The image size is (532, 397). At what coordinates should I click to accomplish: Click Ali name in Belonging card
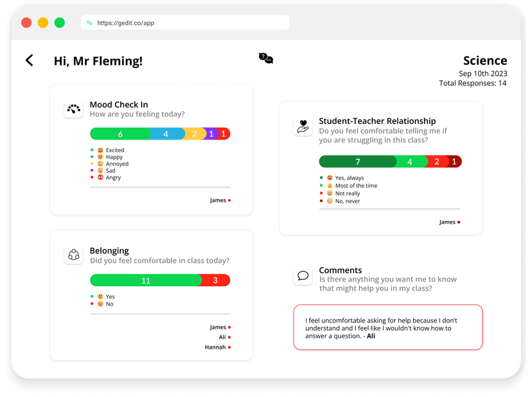coord(222,337)
